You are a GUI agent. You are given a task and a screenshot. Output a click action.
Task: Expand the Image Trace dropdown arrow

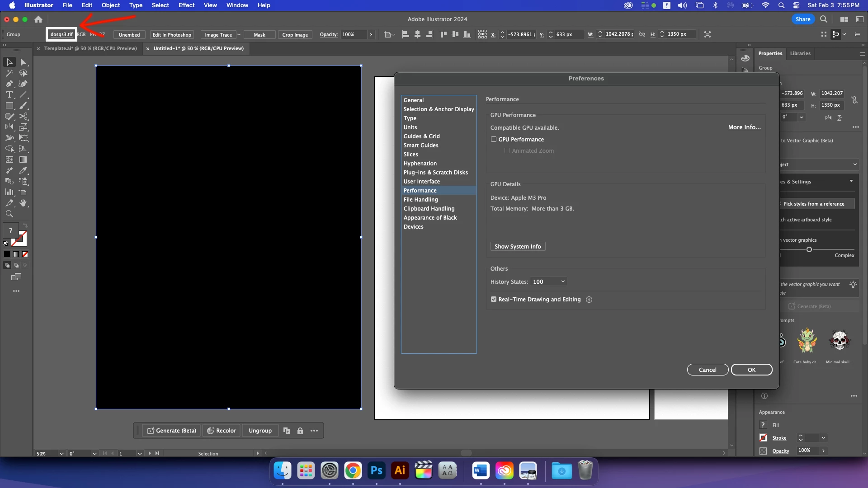point(239,35)
